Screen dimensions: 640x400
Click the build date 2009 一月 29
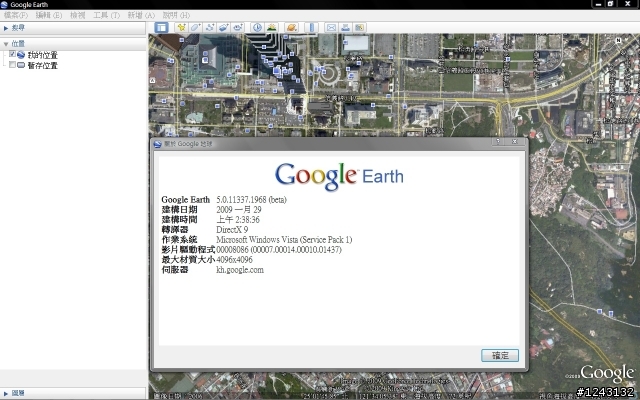pos(239,209)
